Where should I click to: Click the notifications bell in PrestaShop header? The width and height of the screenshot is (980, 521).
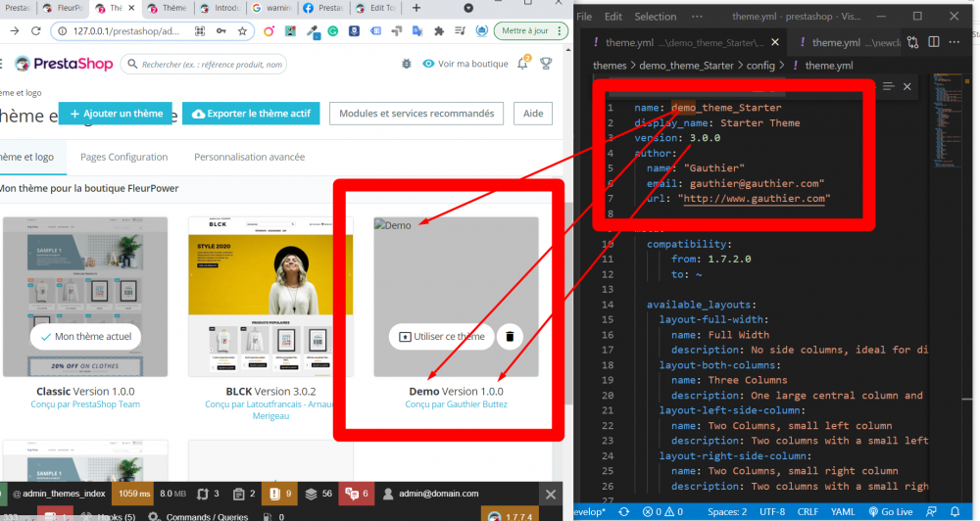[523, 64]
